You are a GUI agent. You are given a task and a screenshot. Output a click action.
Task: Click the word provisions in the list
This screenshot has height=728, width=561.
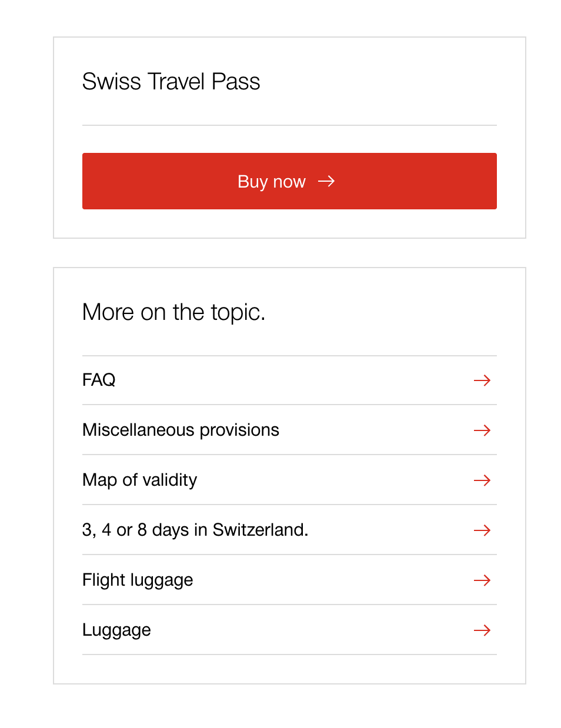(239, 430)
